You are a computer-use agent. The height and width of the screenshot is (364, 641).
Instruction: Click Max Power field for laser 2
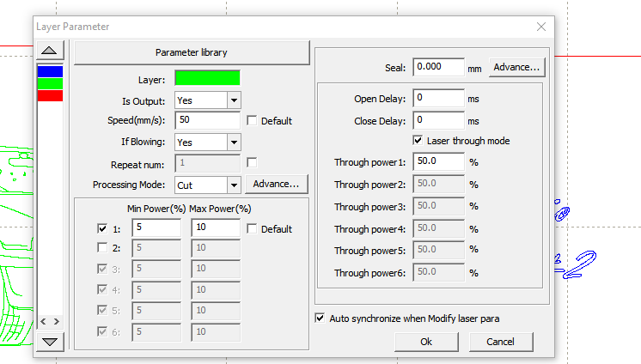216,248
